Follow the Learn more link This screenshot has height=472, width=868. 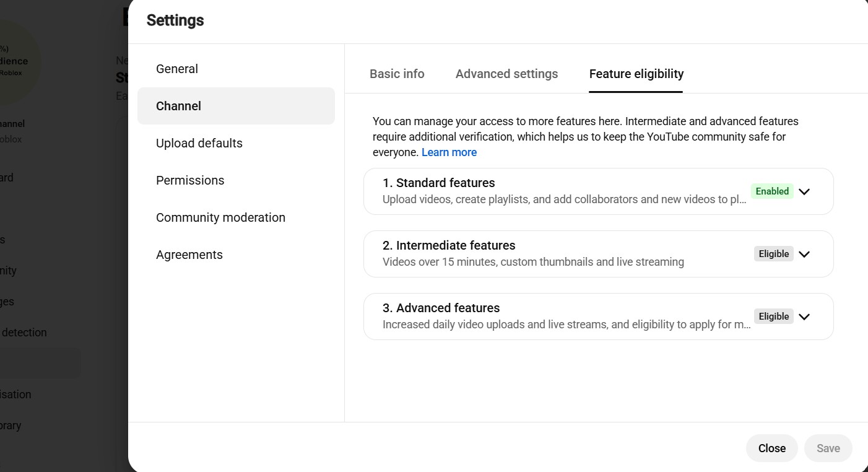click(449, 152)
